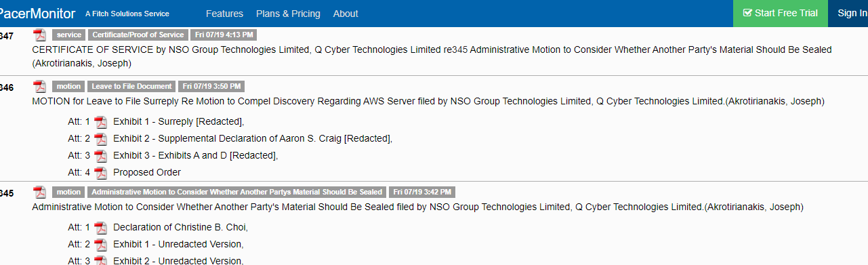868x265 pixels.
Task: Click the Start Free Trial button
Action: coord(781,14)
